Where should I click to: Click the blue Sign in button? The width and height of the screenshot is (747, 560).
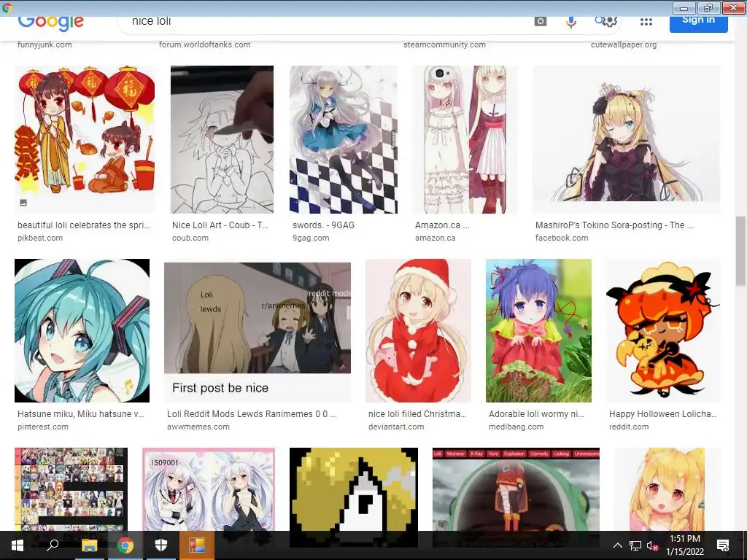pos(698,24)
